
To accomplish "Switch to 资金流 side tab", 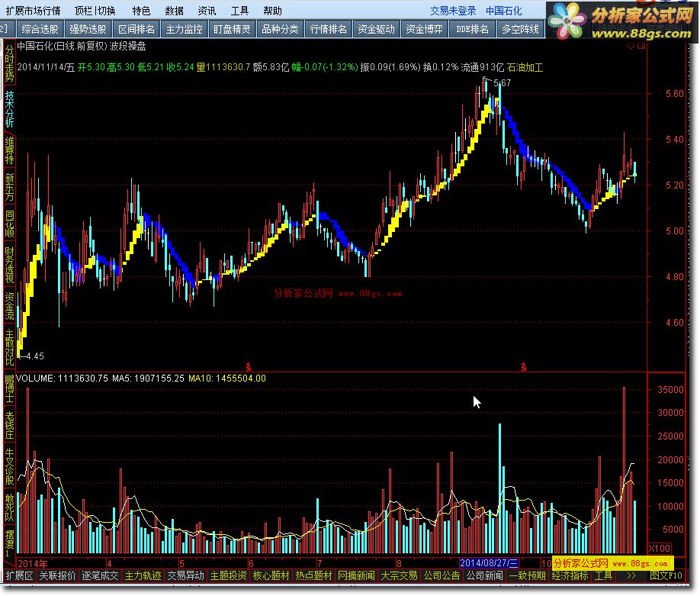I will coord(9,306).
